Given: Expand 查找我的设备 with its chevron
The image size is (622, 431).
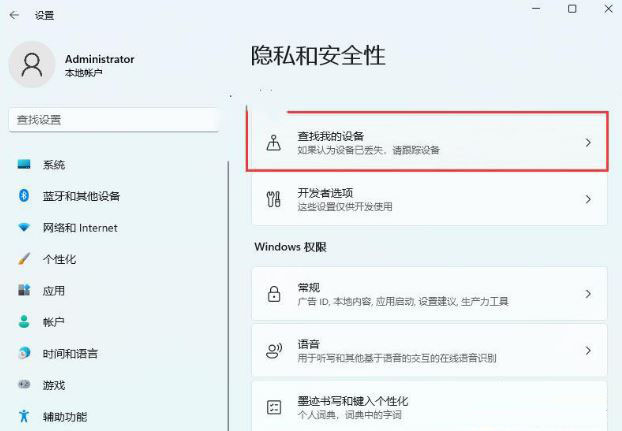Looking at the screenshot, I should click(588, 143).
